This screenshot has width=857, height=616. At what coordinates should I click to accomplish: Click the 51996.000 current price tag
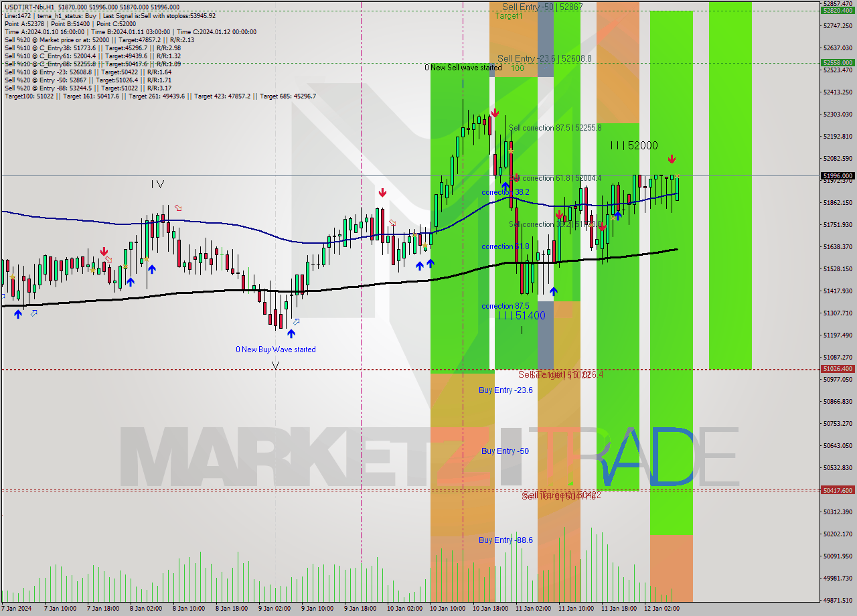[838, 175]
